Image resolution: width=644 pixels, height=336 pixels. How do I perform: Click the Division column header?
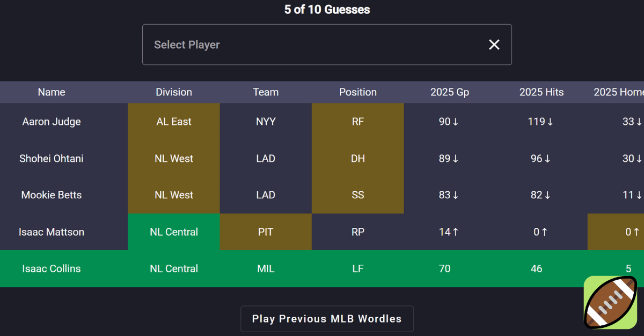coord(173,92)
